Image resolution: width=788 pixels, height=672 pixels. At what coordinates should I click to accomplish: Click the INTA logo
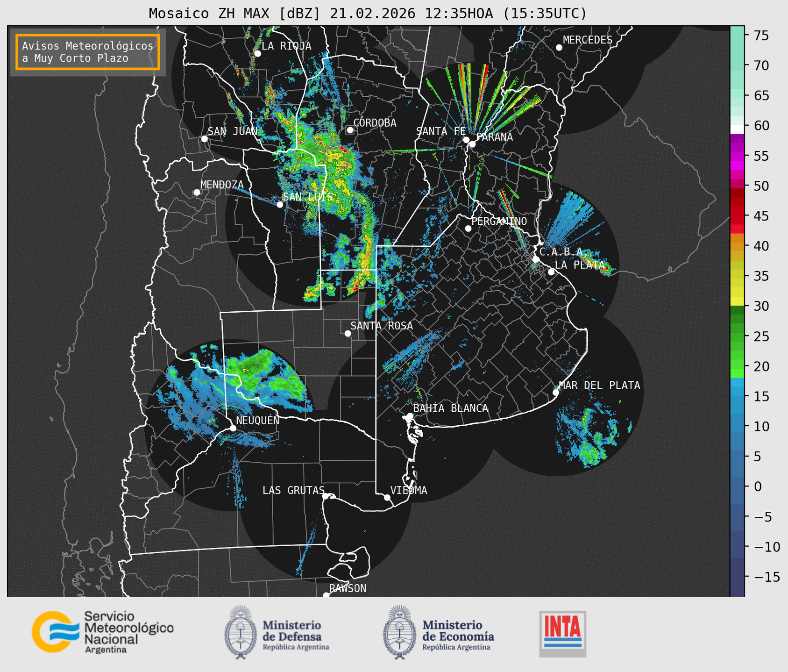(562, 633)
